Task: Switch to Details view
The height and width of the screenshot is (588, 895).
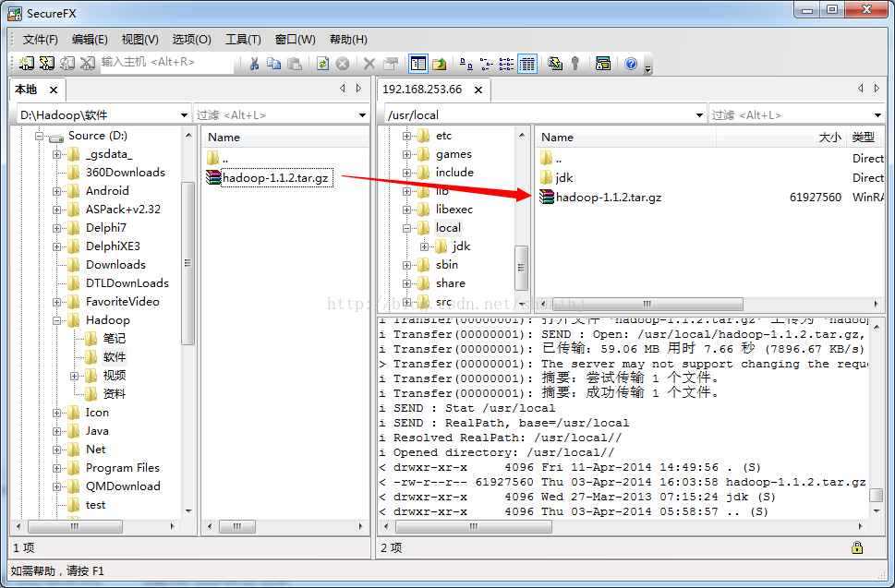Action: 526,64
